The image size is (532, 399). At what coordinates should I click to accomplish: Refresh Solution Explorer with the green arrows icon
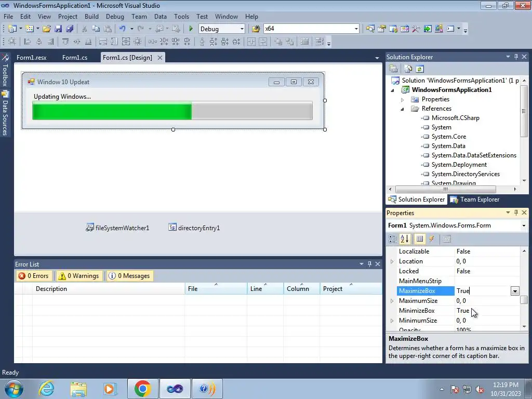[x=420, y=69]
